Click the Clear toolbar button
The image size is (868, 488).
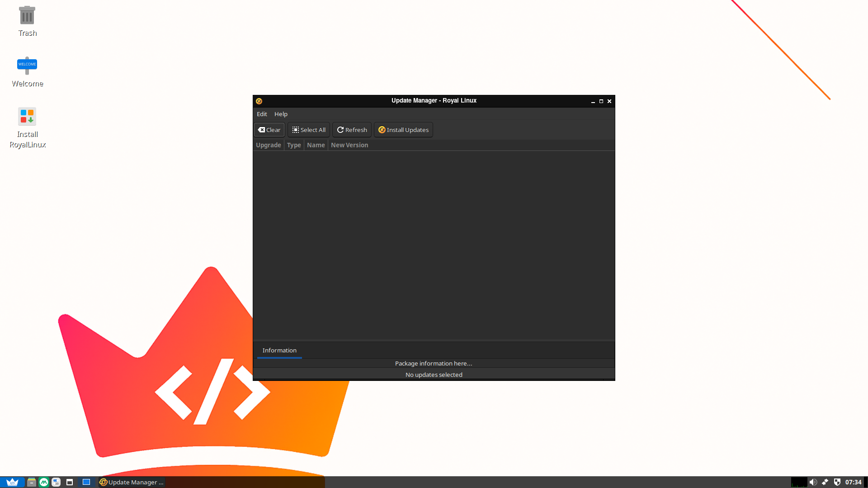[269, 130]
